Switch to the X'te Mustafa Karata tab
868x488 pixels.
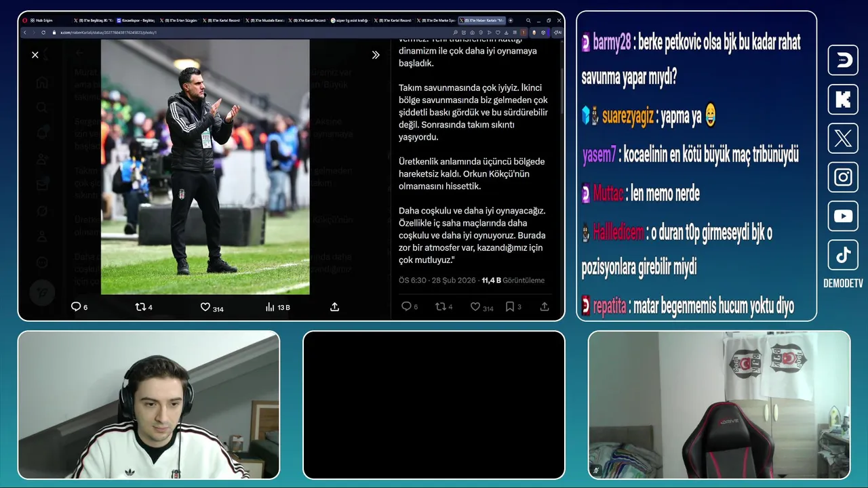[x=264, y=20]
